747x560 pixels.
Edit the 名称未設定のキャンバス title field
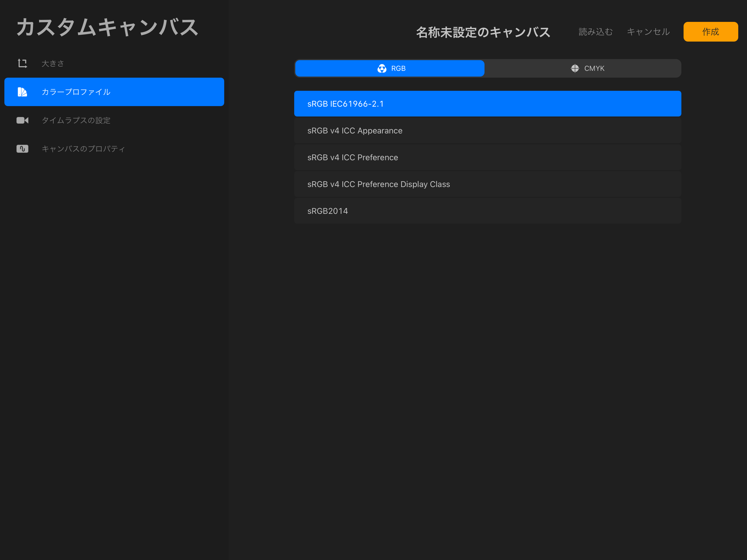483,32
